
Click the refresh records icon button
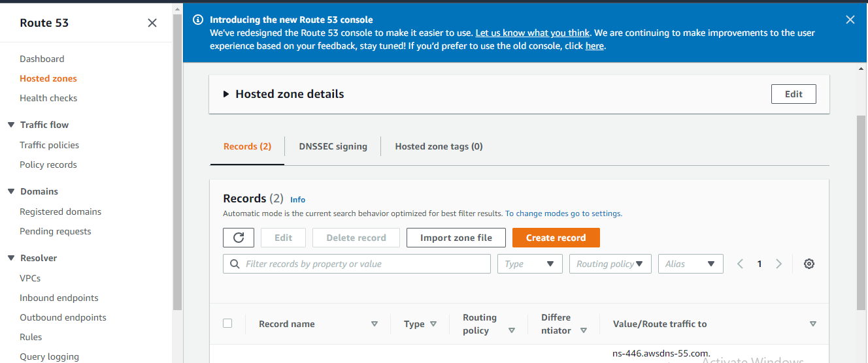(239, 238)
